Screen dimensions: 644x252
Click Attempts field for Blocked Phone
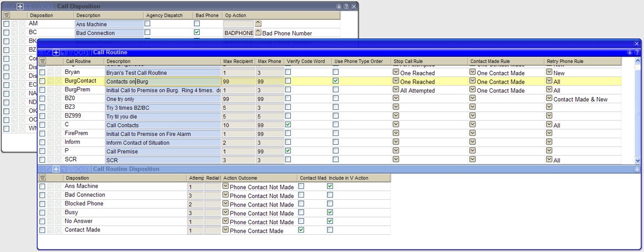click(x=196, y=204)
